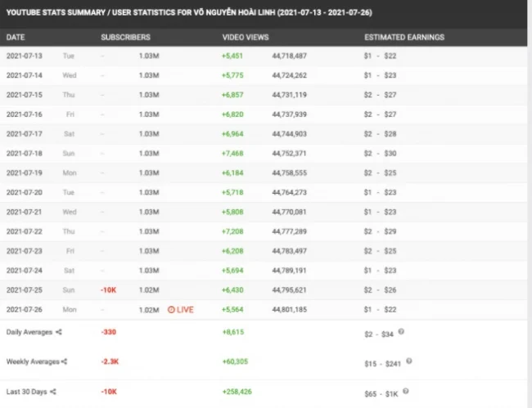Click date cell 2021-07-18

coord(25,154)
